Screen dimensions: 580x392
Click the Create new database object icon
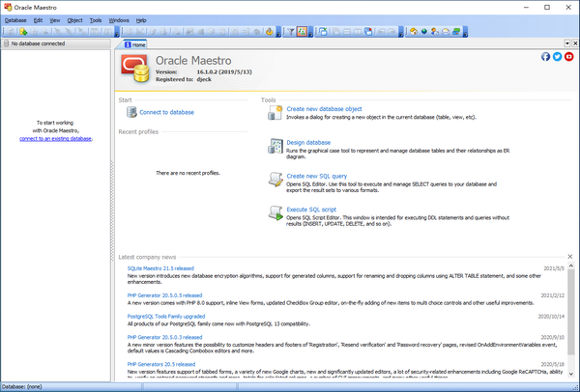273,115
